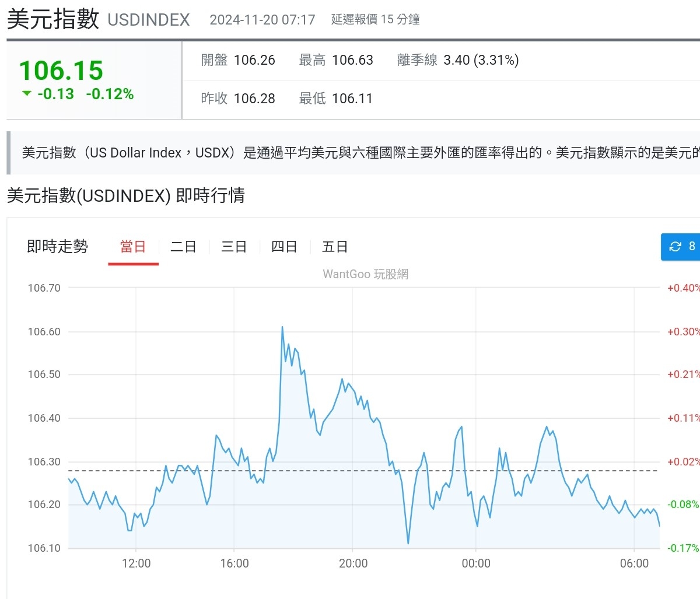Click the 12:00 time axis label
The height and width of the screenshot is (599, 700).
136,563
